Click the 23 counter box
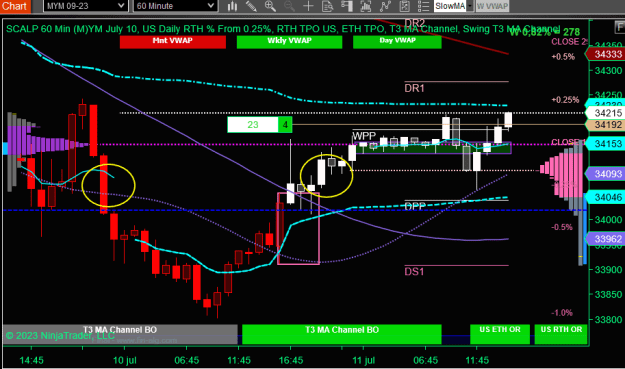 [253, 125]
